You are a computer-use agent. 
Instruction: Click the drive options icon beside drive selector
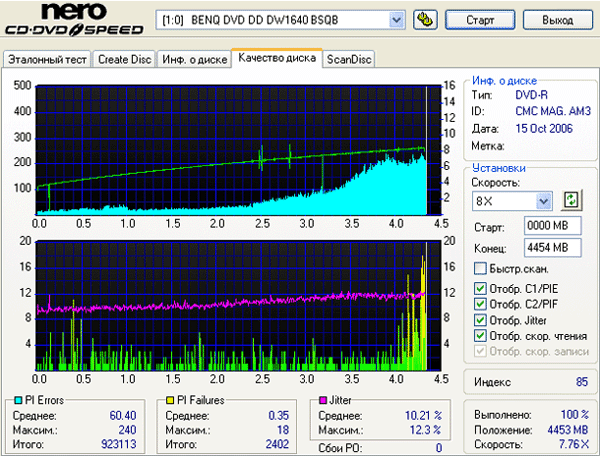(x=425, y=19)
